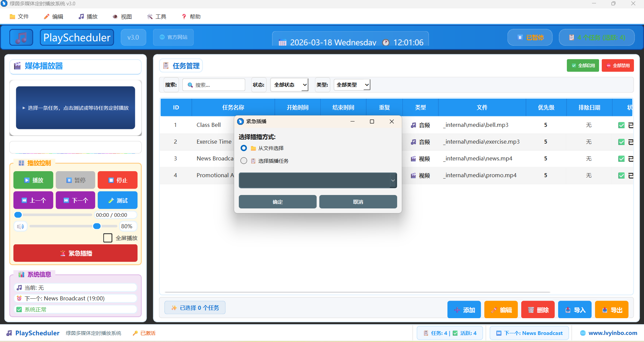Click the search magnifier icon in 搜索 box
This screenshot has width=644, height=342.
tap(190, 85)
